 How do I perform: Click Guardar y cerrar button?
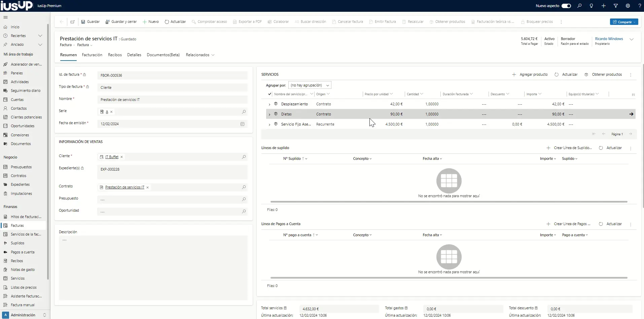coord(121,22)
